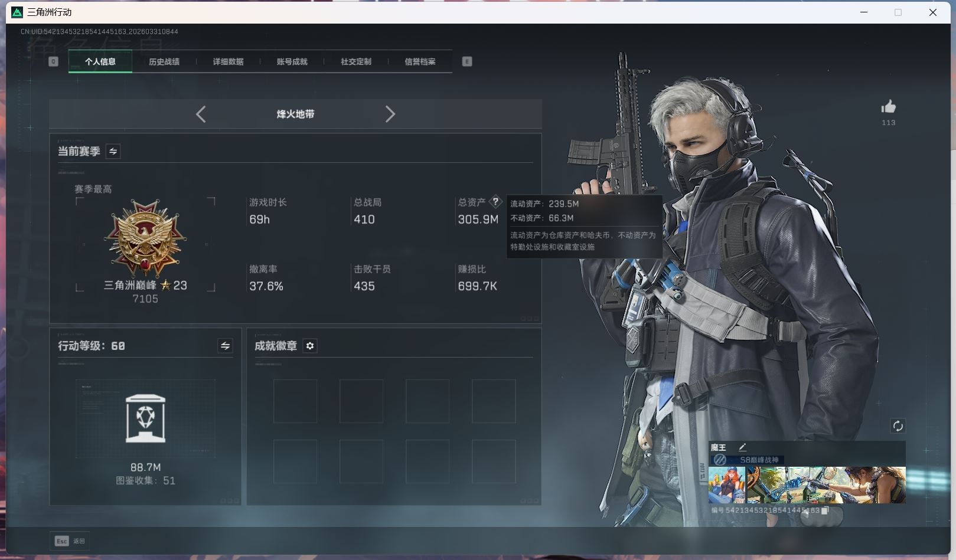Viewport: 956px width, 560px height.
Task: Click the thumbs-up like icon
Action: 888,107
